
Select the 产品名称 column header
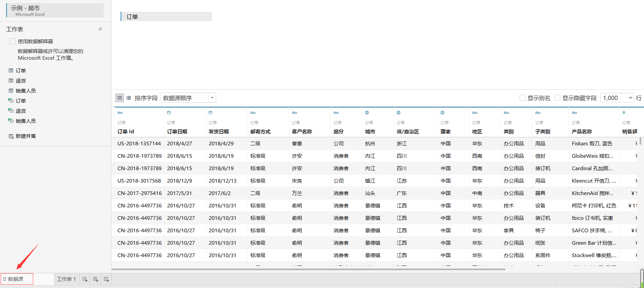pos(582,132)
